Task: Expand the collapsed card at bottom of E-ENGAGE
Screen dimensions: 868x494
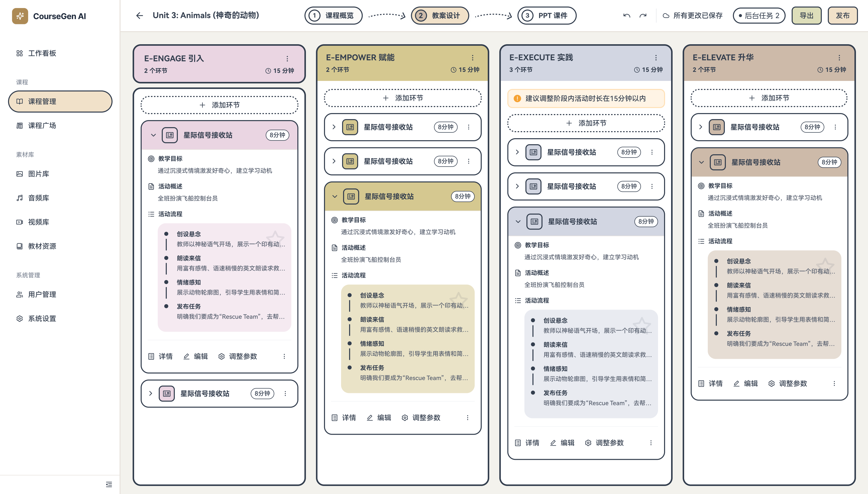Action: 150,393
